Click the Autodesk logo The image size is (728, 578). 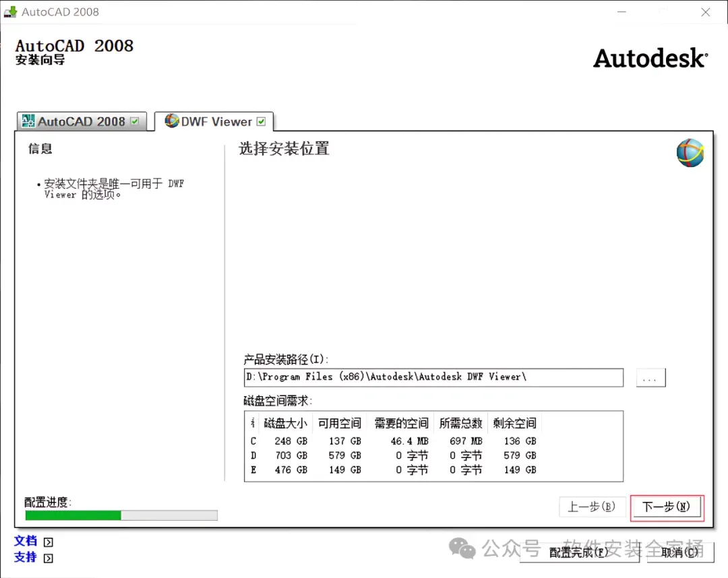[x=650, y=59]
